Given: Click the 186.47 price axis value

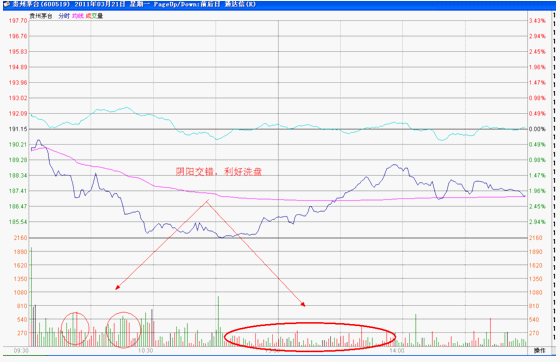Looking at the screenshot, I should pos(18,207).
